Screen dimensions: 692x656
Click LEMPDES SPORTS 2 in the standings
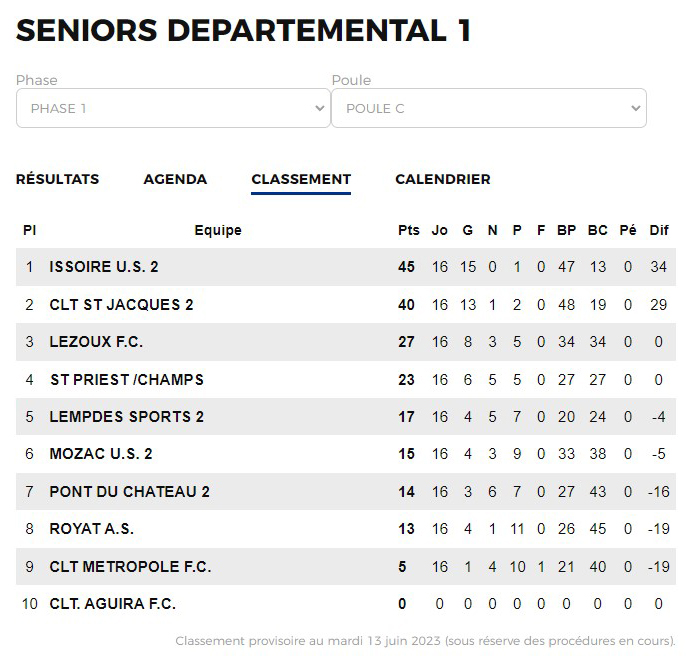tap(127, 417)
